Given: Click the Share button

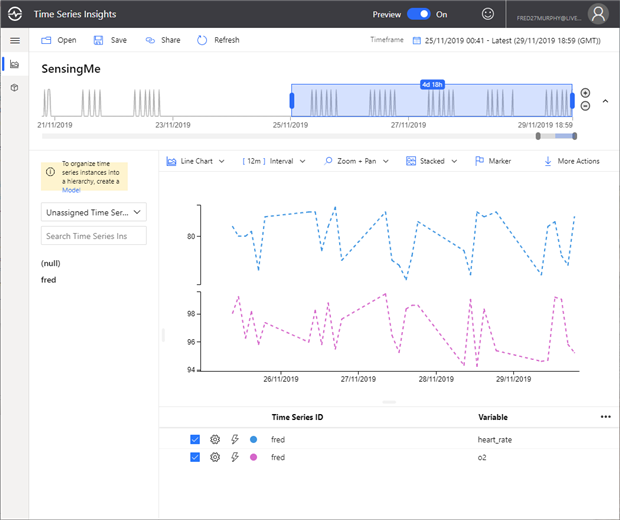Looking at the screenshot, I should coord(163,40).
